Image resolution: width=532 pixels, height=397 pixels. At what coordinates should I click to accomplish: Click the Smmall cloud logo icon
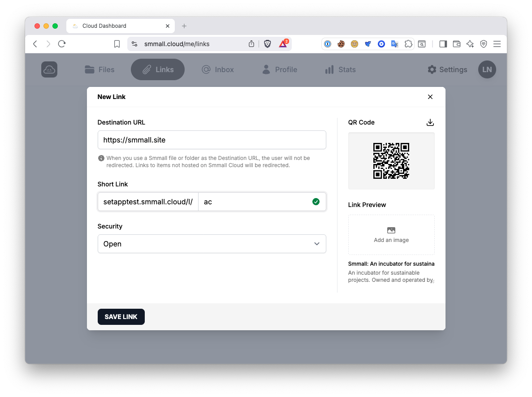click(49, 69)
